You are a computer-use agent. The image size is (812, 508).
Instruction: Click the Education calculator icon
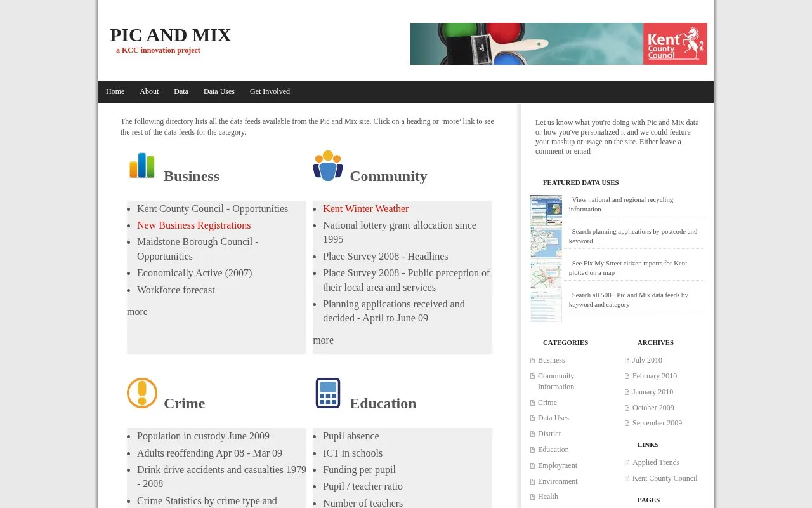(328, 393)
